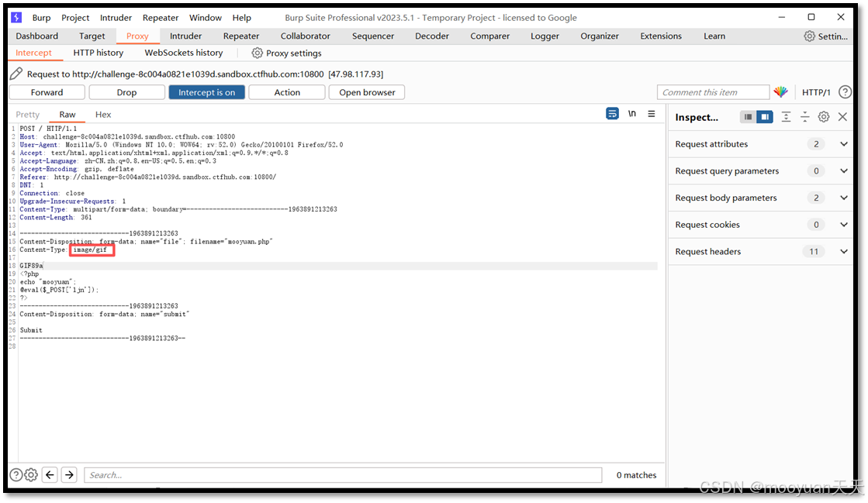Click the GIF89a line in request body

[x=31, y=266]
